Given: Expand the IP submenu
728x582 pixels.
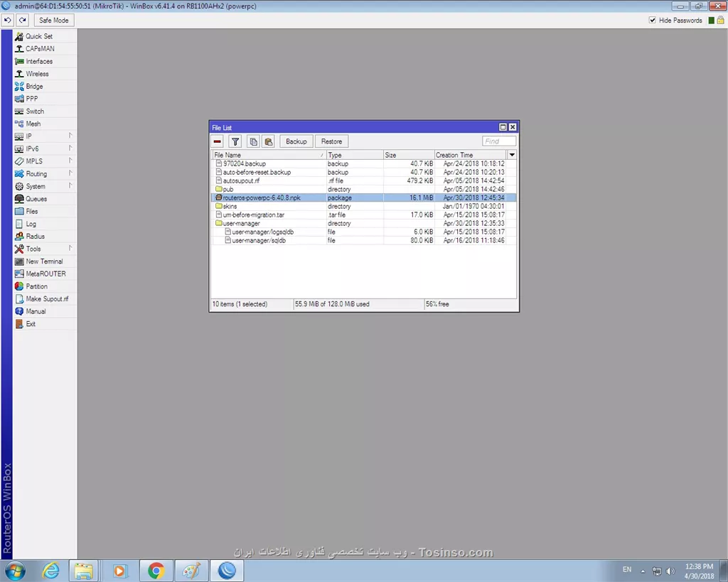Looking at the screenshot, I should pos(45,136).
